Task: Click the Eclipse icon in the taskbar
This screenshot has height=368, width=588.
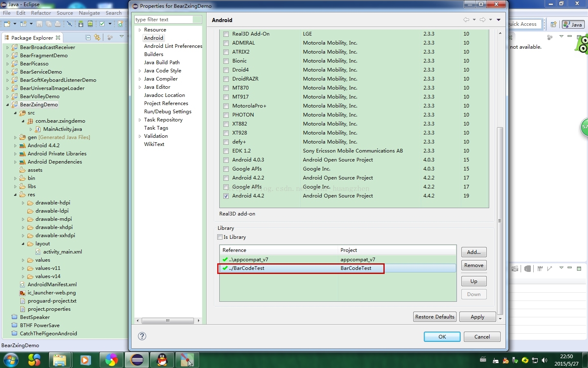Action: 137,360
